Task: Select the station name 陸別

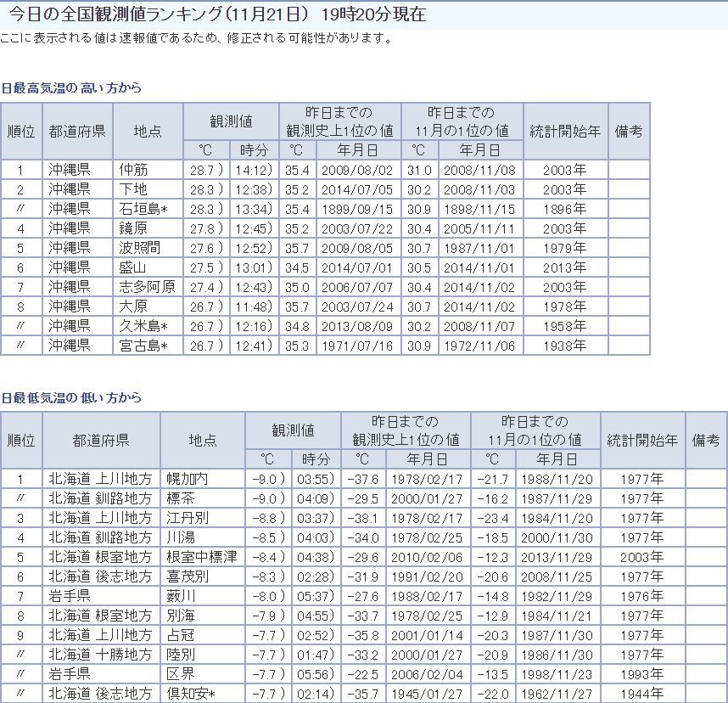Action: coord(181,655)
